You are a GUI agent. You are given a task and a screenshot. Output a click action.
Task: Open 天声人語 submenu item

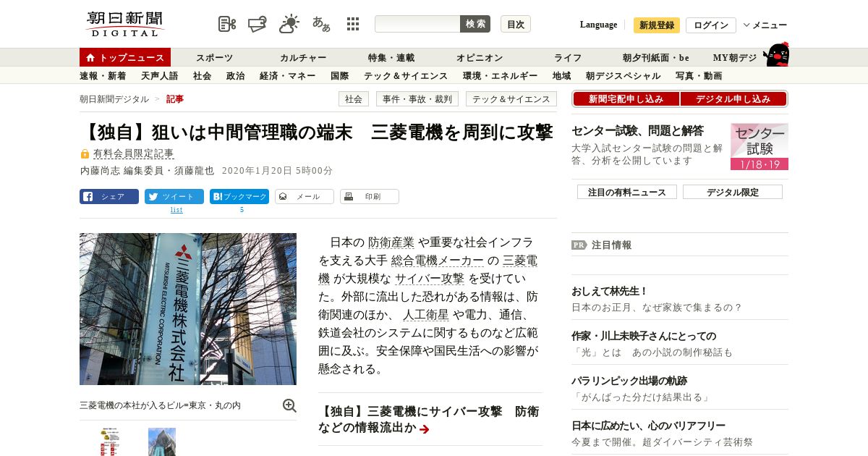click(x=159, y=75)
